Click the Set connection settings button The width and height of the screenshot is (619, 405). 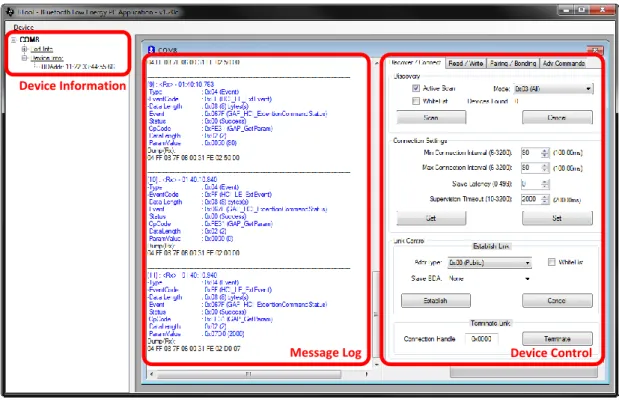(x=557, y=218)
